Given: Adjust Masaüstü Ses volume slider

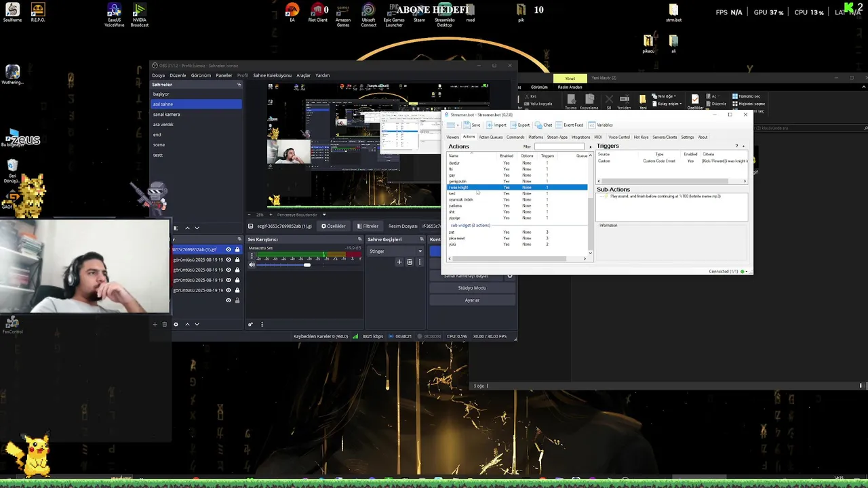Looking at the screenshot, I should coord(307,265).
